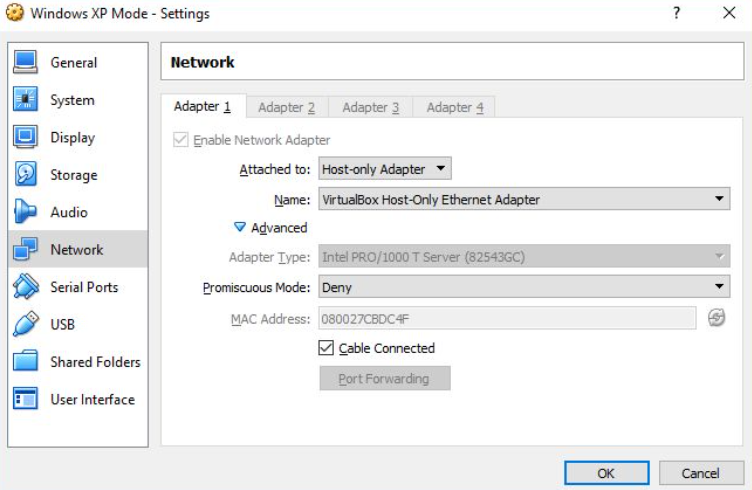
Task: Click the User Interface window icon
Action: (x=25, y=399)
